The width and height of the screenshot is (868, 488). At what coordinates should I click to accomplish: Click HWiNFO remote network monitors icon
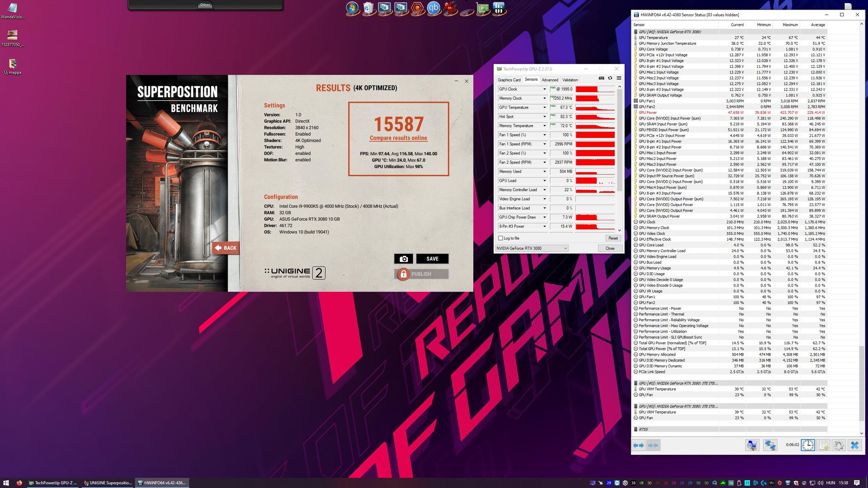pyautogui.click(x=770, y=445)
